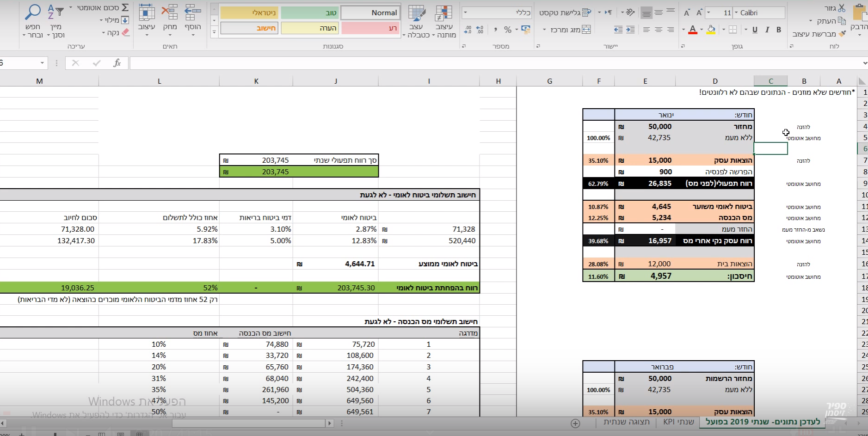Switch to the תצוגה שנתית sheet tab
This screenshot has width=868, height=436.
pos(626,422)
